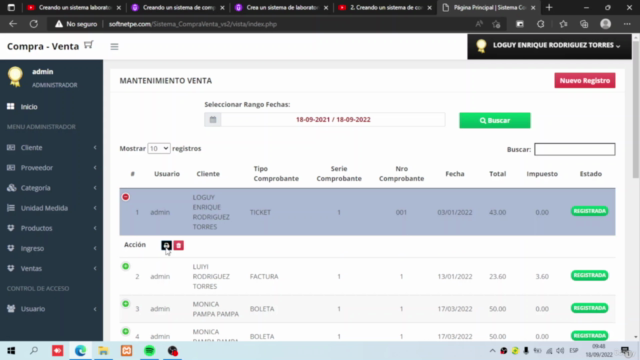Image resolution: width=640 pixels, height=360 pixels.
Task: Expand the Categoría sidebar menu
Action: (x=51, y=188)
